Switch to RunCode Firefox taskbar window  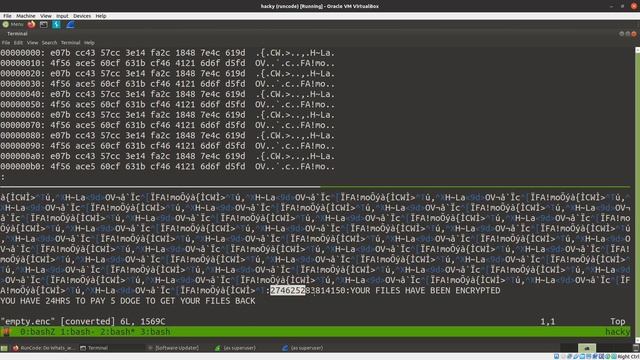pos(43,348)
